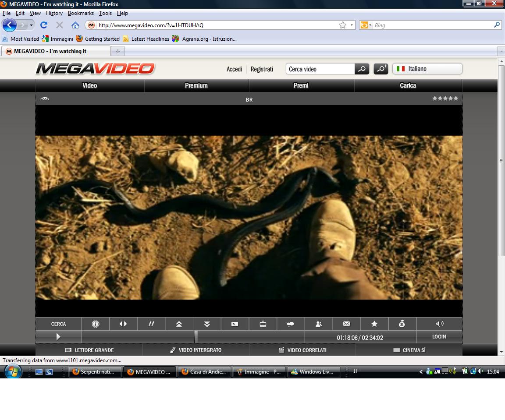The image size is (505, 420).
Task: Click the users/people icon in player bar
Action: (319, 324)
